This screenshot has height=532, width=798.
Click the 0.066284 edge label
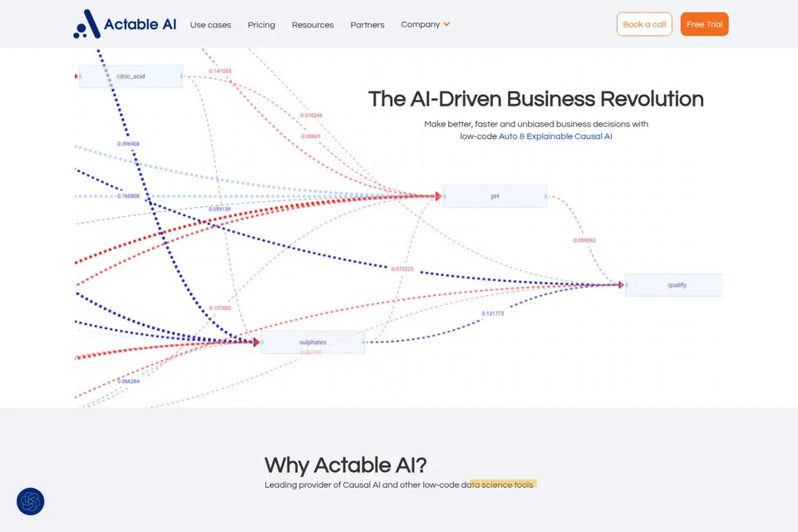tap(128, 382)
